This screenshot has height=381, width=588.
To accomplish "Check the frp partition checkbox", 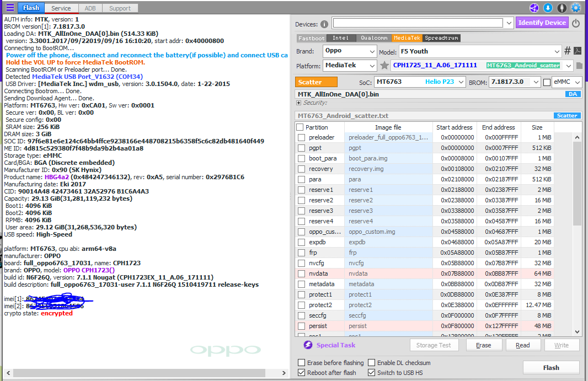I will (x=302, y=253).
